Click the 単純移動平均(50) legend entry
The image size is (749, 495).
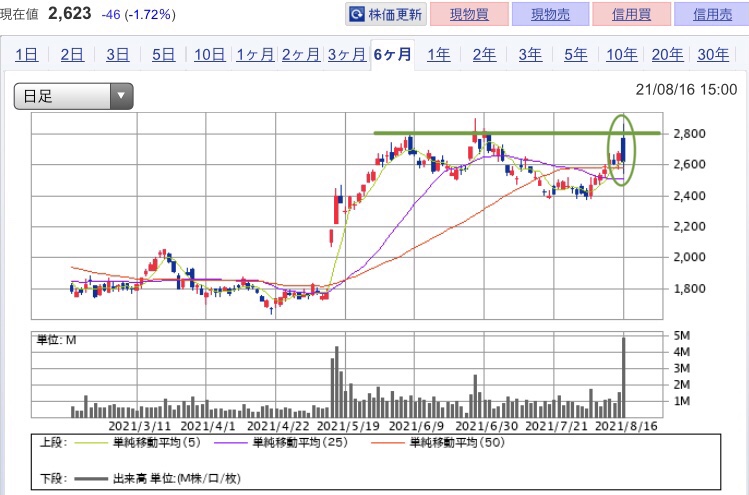click(438, 442)
